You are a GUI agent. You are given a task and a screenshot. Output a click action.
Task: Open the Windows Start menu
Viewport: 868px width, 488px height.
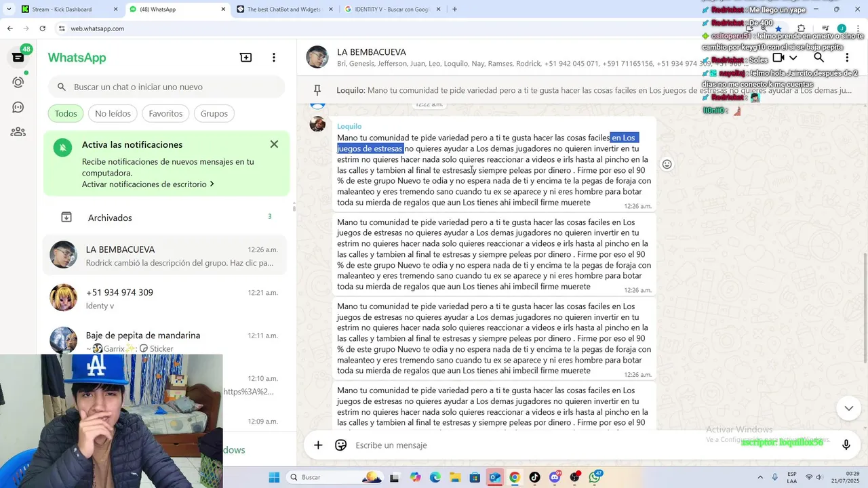click(x=274, y=477)
